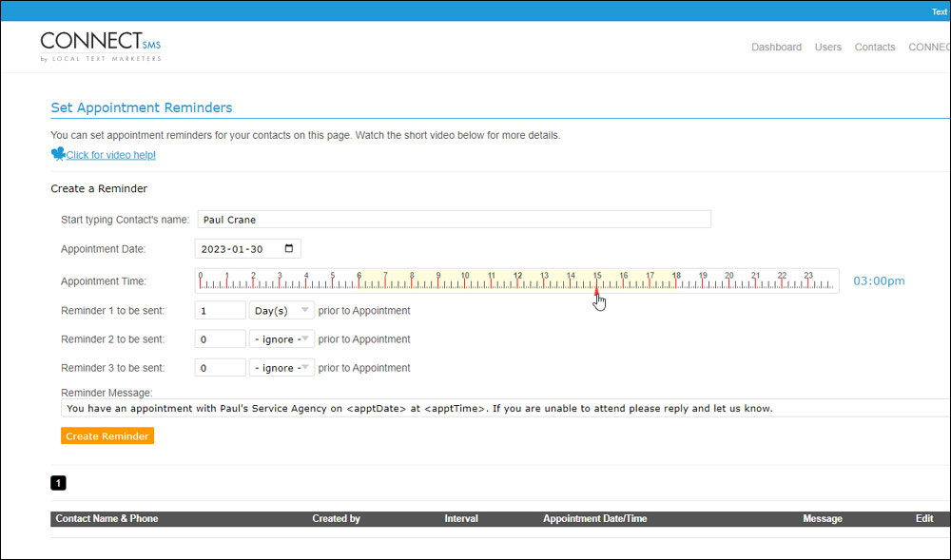Viewport: 951px width, 560px height.
Task: Open the Contacts menu item
Action: 875,47
